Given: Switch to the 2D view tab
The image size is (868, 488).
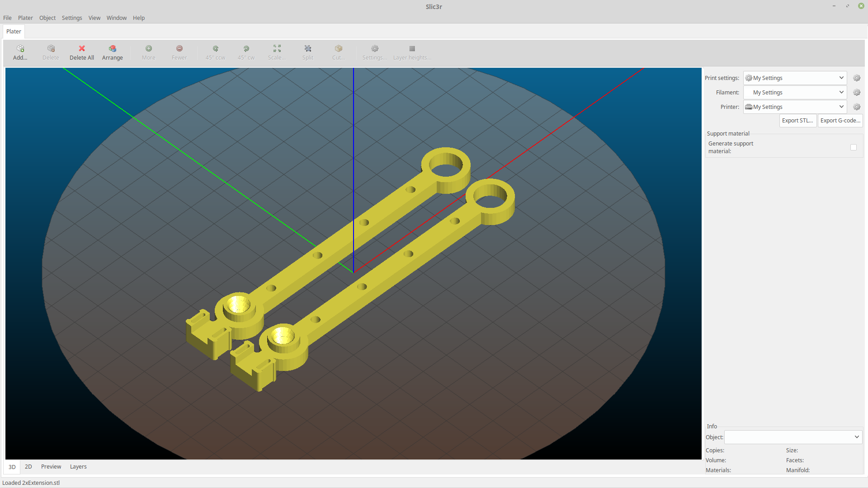Looking at the screenshot, I should point(28,466).
